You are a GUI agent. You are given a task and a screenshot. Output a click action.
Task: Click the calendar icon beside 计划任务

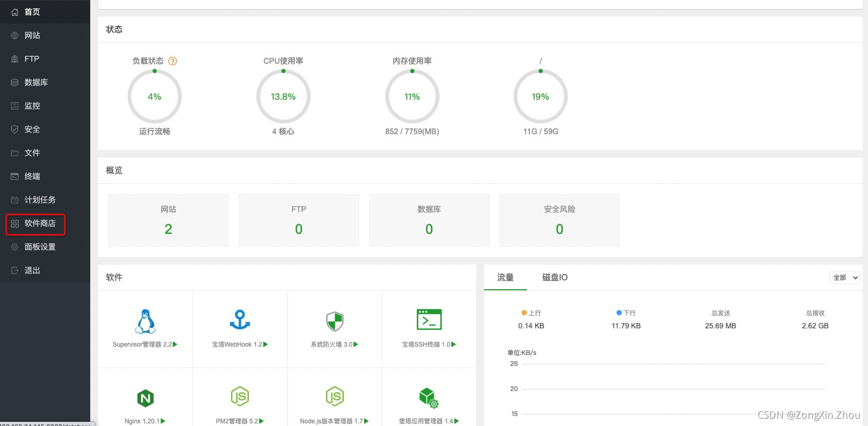(x=15, y=200)
